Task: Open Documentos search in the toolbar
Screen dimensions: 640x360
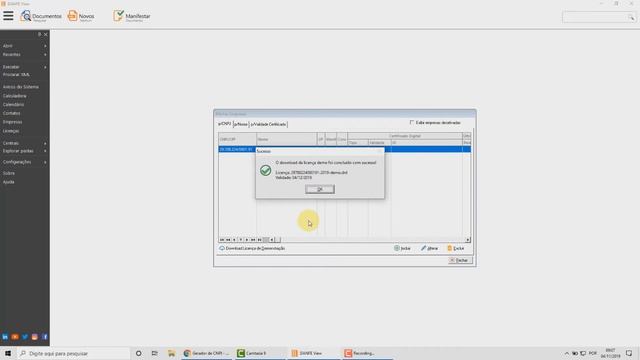Action: pyautogui.click(x=41, y=16)
